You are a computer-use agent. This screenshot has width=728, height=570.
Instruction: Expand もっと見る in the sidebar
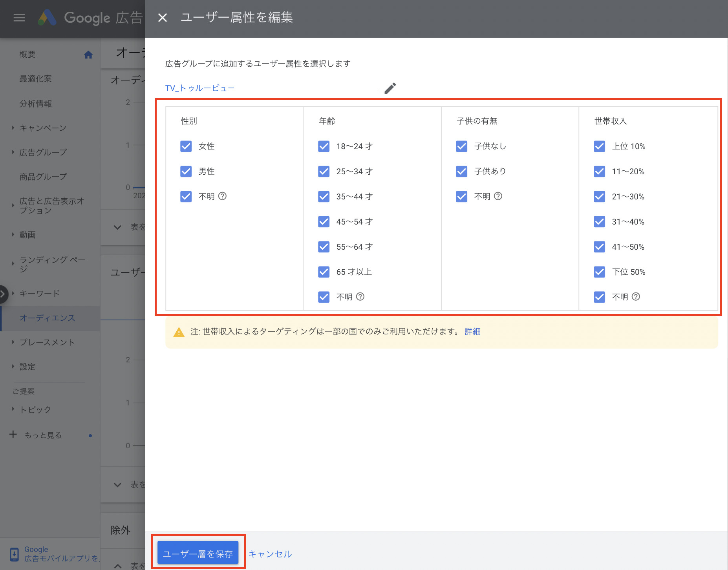42,435
